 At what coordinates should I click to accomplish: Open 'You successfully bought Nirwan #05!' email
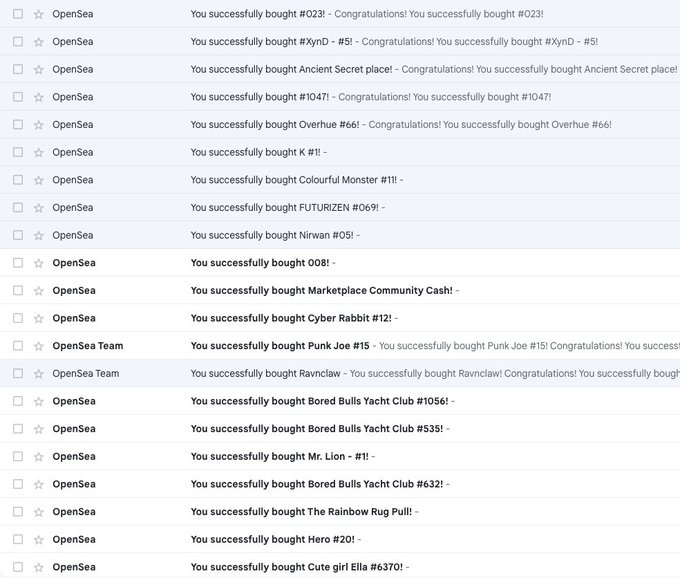coord(272,235)
